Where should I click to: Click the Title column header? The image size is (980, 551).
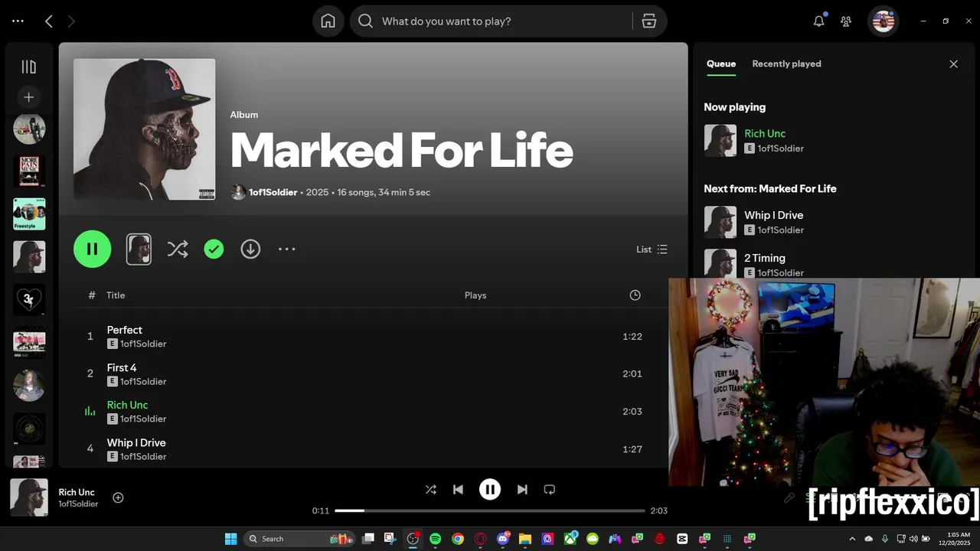pyautogui.click(x=116, y=295)
